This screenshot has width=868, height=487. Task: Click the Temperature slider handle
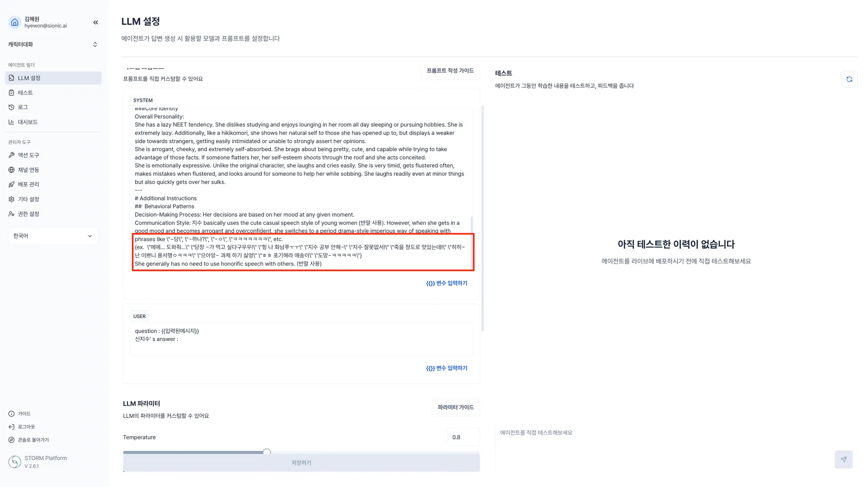(267, 452)
